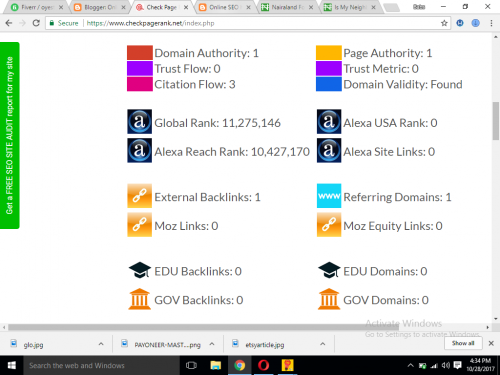The image size is (500, 375).
Task: Click the graduation cap icon beside EDU Backlinks
Action: tap(140, 270)
